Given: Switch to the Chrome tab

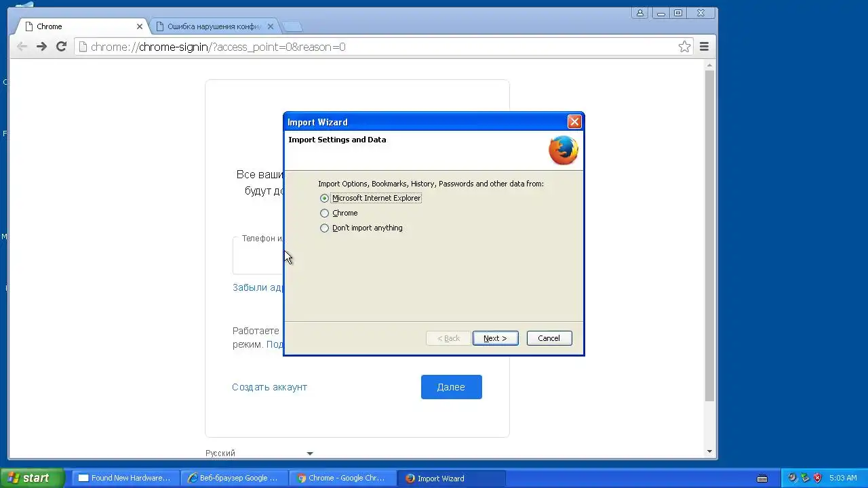Looking at the screenshot, I should (x=81, y=26).
